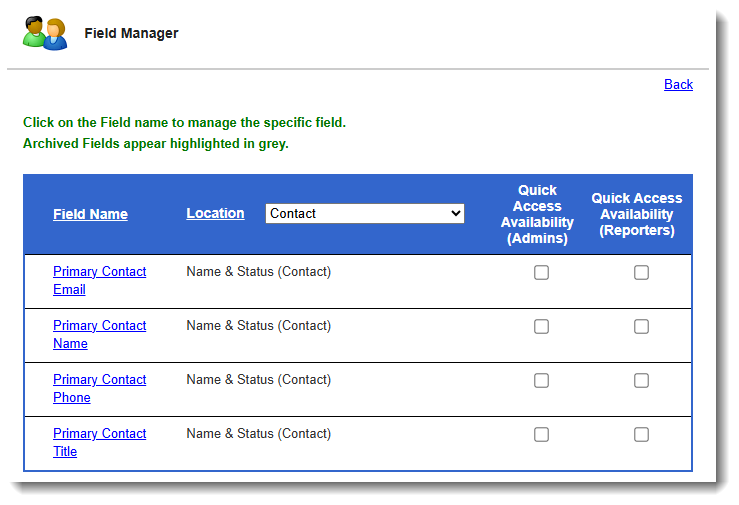Enable Reporters quick access for Primary Contact Title

click(641, 434)
